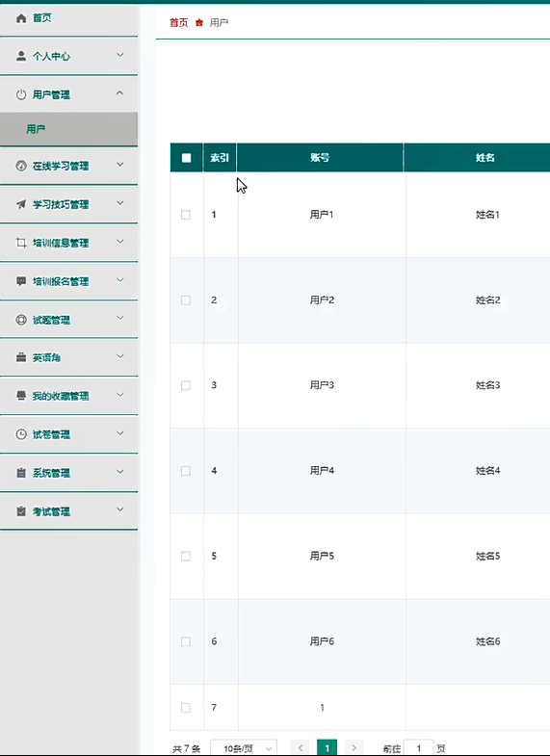
Task: Expand 个人中心 with its chevron
Action: point(120,55)
